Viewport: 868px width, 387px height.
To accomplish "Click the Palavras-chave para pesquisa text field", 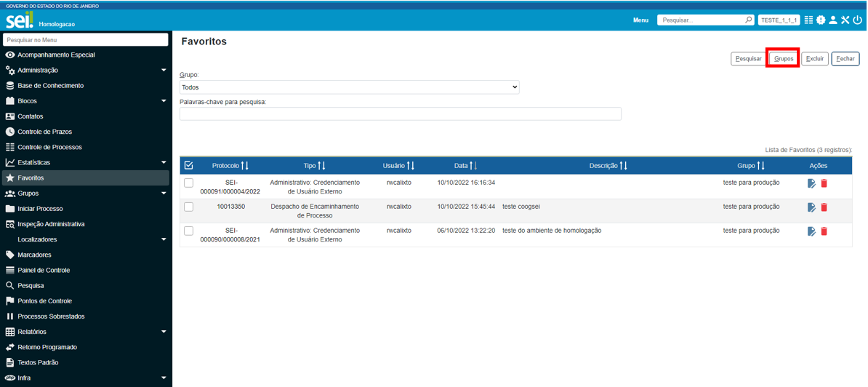I will tap(400, 114).
